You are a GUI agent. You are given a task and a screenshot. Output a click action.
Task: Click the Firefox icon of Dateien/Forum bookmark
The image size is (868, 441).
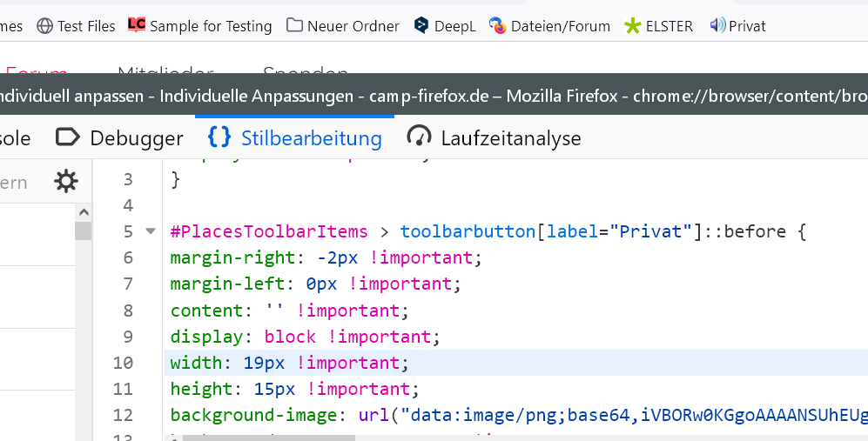click(498, 26)
